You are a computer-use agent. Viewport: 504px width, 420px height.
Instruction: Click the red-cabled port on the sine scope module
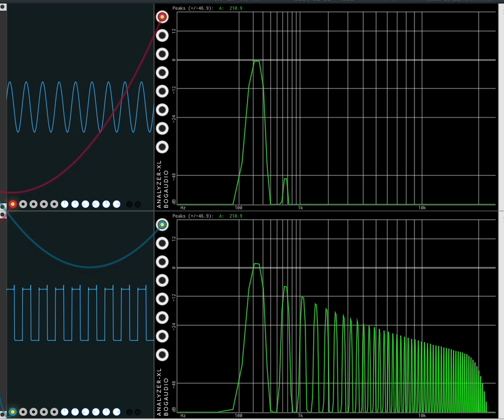click(13, 204)
